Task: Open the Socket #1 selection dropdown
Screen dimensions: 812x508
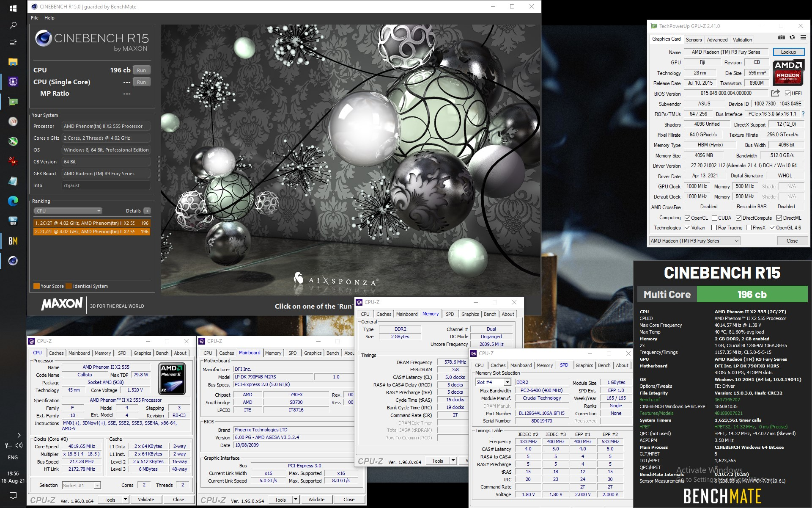Action: 81,486
